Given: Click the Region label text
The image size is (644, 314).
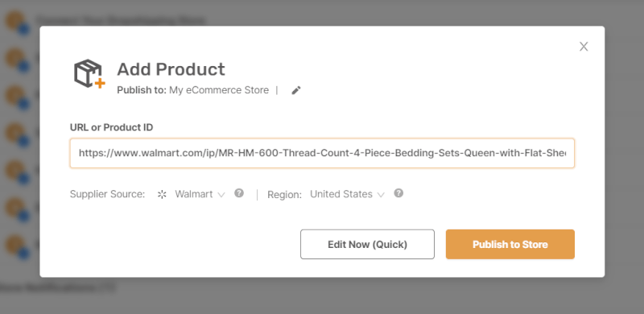Looking at the screenshot, I should (284, 195).
